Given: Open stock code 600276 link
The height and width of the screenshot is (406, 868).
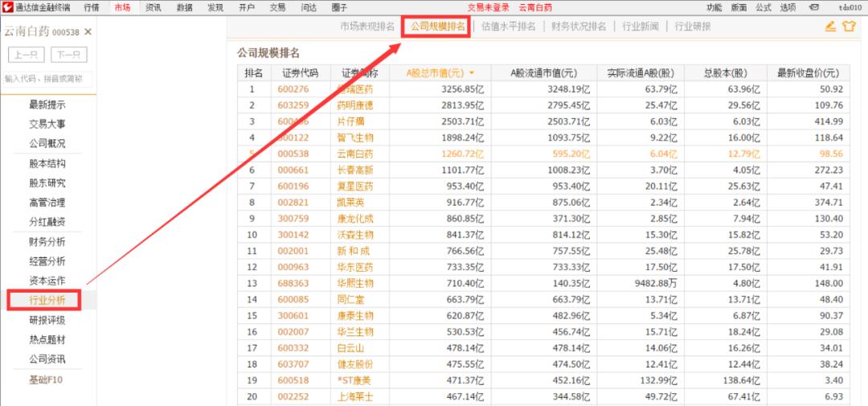Looking at the screenshot, I should pyautogui.click(x=293, y=89).
